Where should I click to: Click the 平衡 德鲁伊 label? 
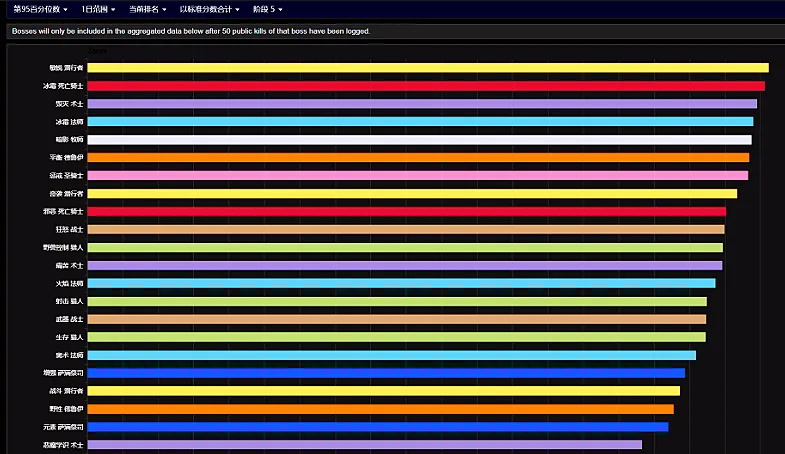point(66,157)
